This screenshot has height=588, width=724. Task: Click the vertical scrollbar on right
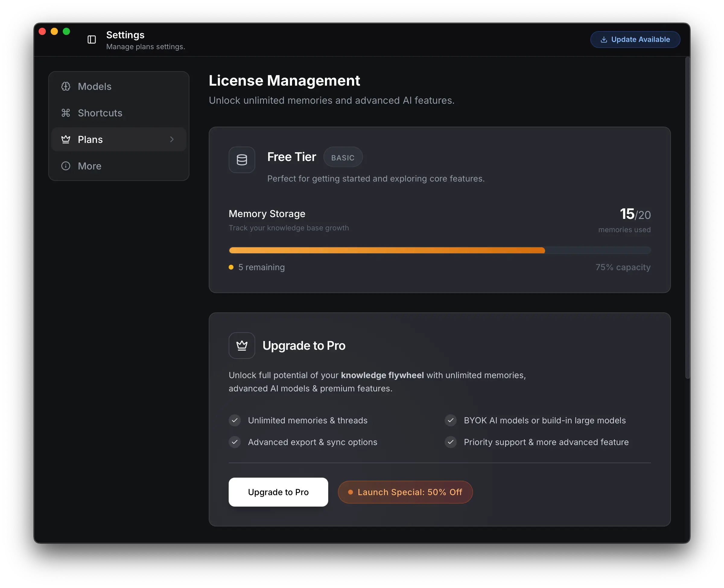[x=687, y=217]
